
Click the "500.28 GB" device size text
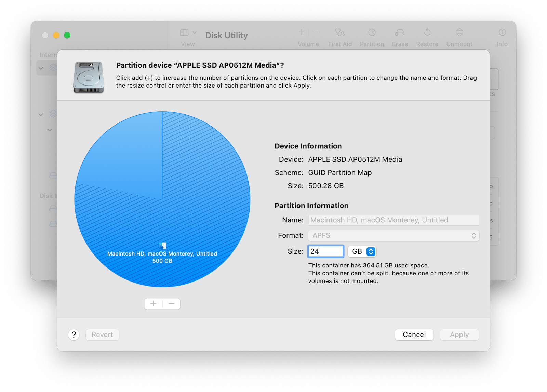[x=326, y=186]
